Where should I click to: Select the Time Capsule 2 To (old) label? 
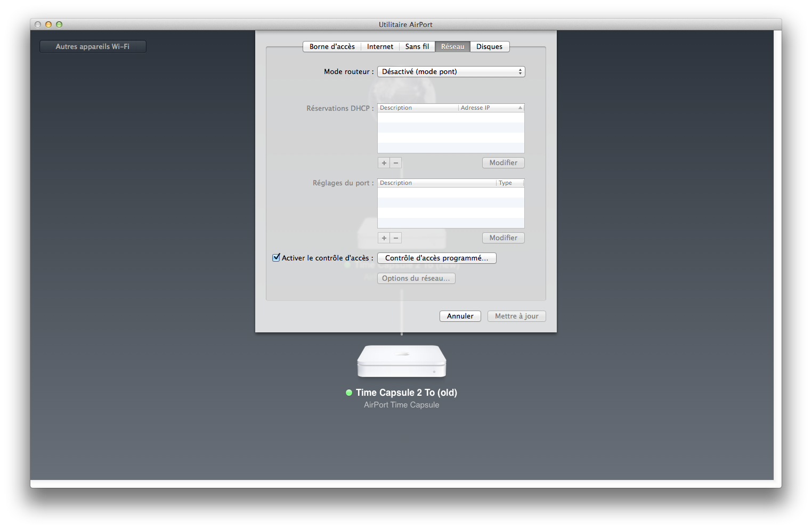(x=407, y=393)
